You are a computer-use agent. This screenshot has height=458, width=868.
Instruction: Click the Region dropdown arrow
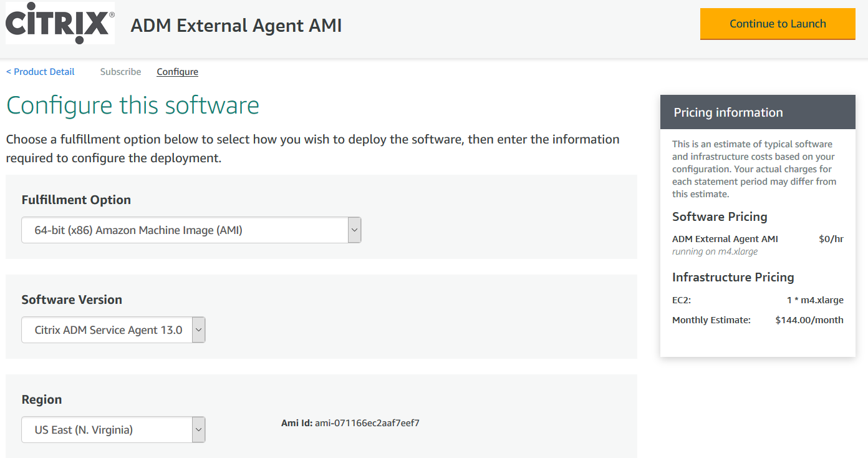tap(198, 429)
